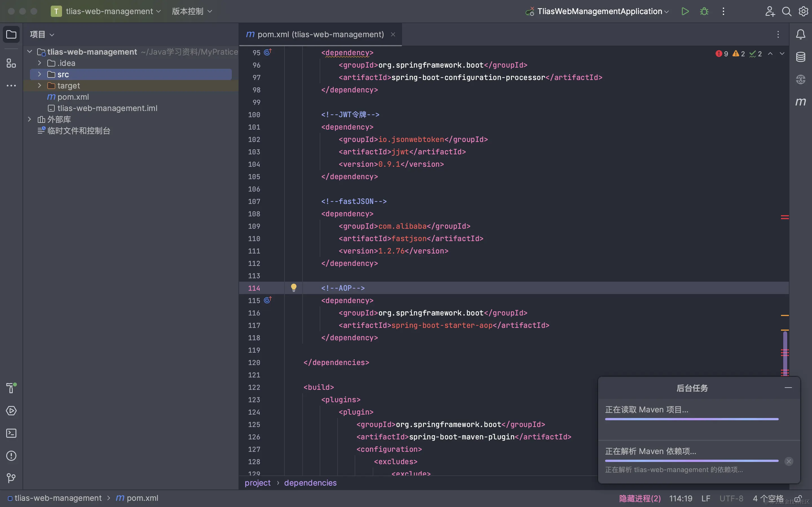
Task: Expand the 外部库 node
Action: tap(30, 119)
